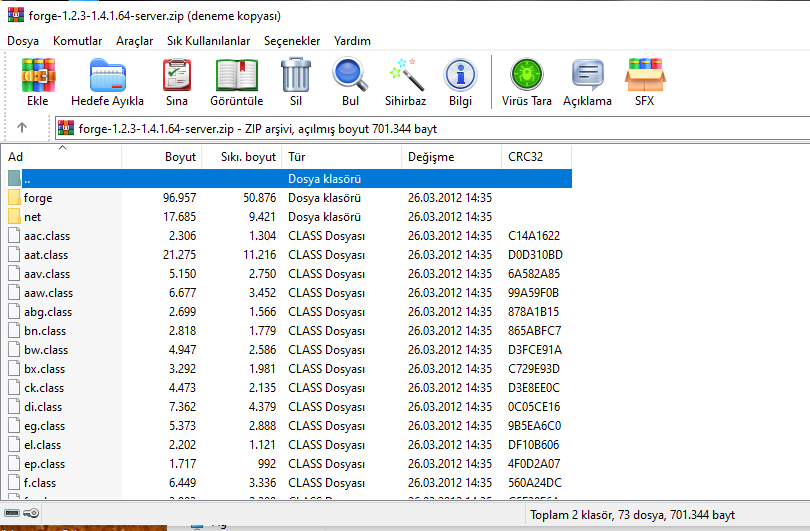Click "Dosya klasörü" type in selected row
Image resolution: width=810 pixels, height=531 pixels.
324,179
